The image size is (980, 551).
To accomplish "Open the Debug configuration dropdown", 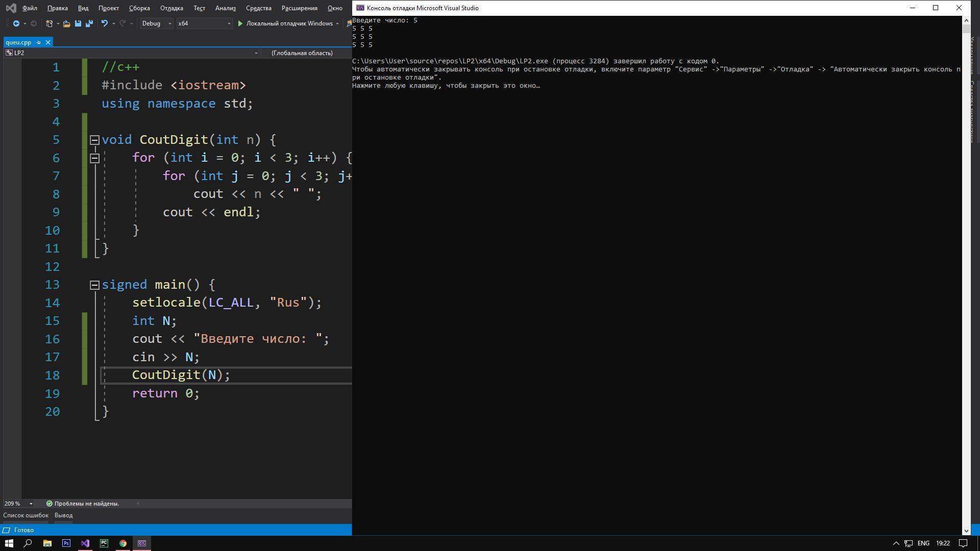I will pyautogui.click(x=157, y=23).
